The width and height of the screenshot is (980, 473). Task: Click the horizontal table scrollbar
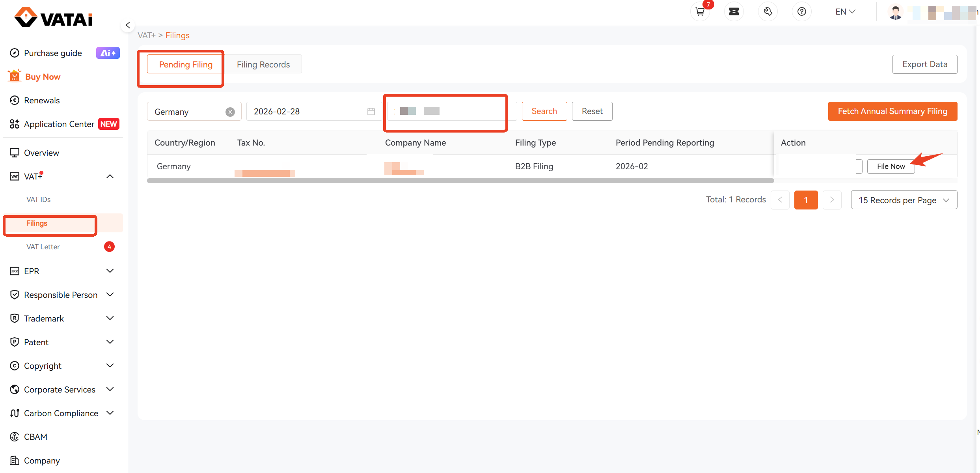(460, 181)
